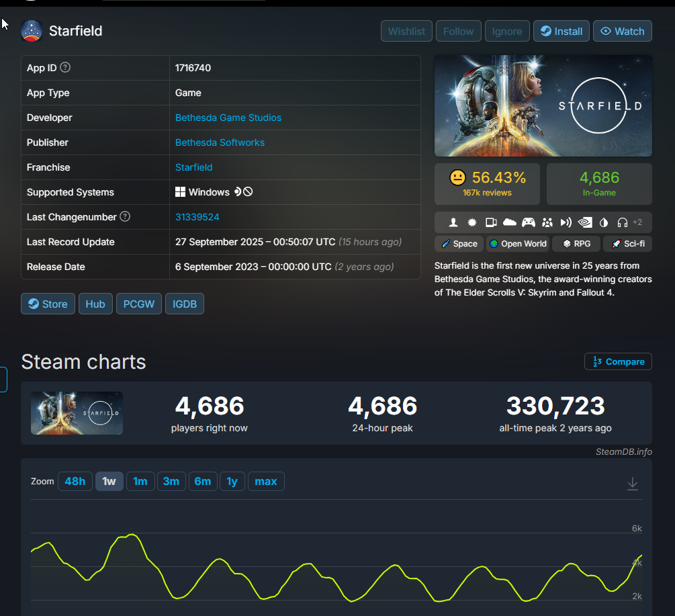Screen dimensions: 675x616
Task: Click the Windows logo under Supported Systems
Action: (x=180, y=192)
